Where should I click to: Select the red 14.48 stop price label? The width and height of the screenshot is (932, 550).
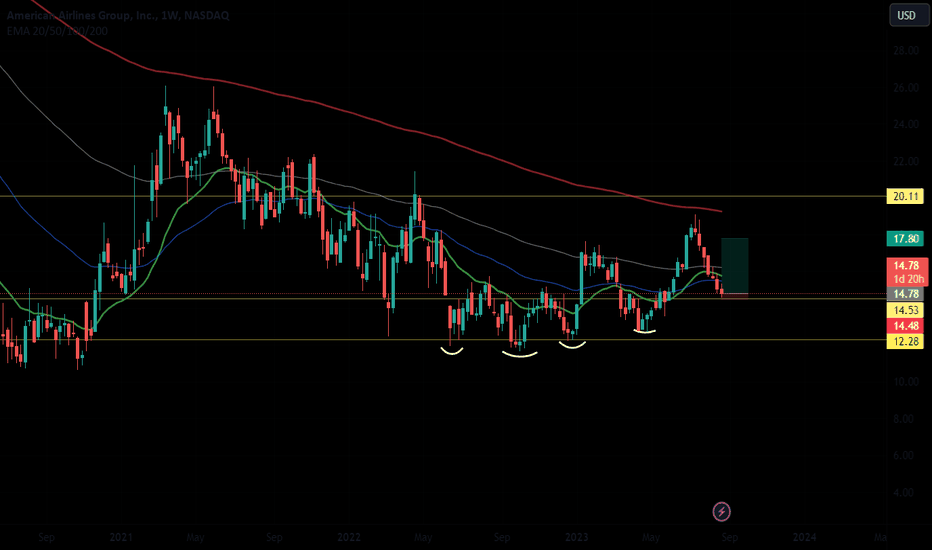[x=905, y=325]
